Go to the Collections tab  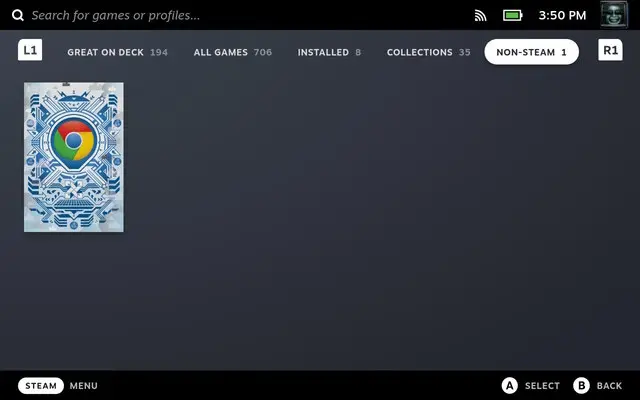point(428,52)
